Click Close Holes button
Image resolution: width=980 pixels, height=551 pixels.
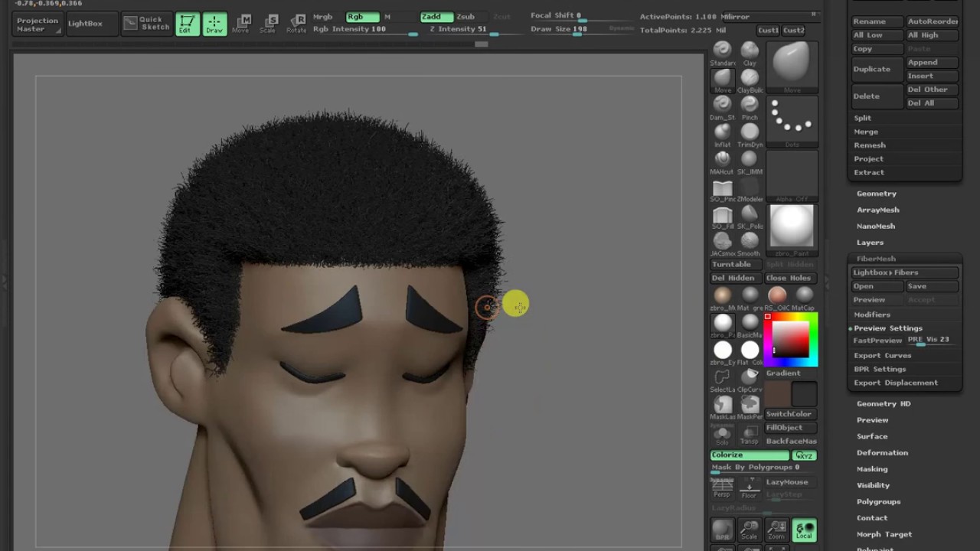click(x=789, y=278)
